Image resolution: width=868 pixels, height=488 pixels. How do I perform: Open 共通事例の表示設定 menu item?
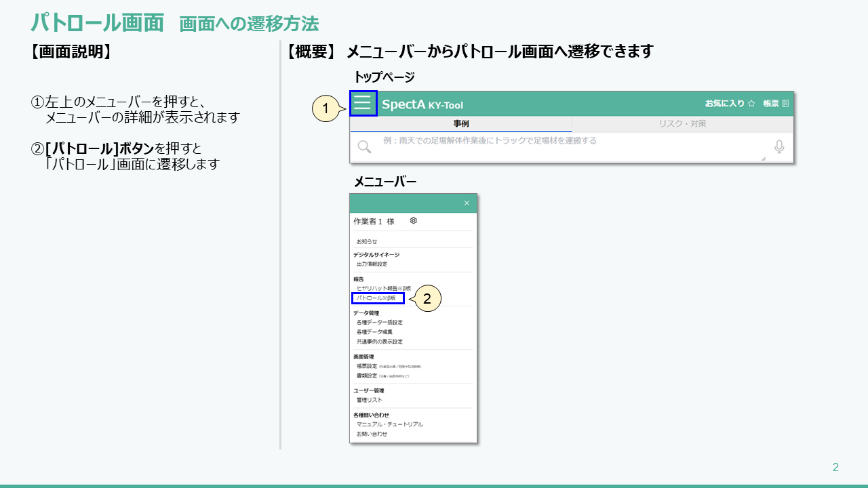click(x=379, y=342)
